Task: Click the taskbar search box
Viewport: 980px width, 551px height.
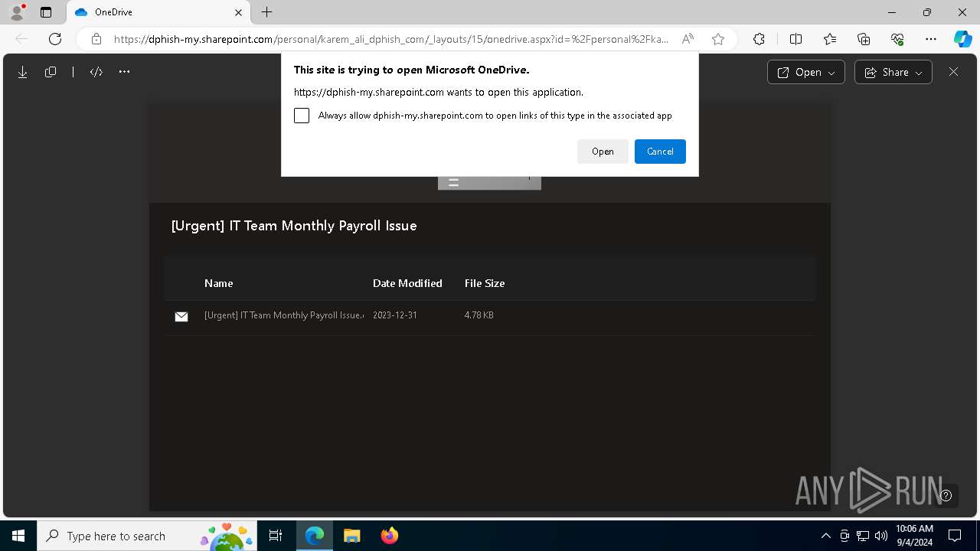Action: (x=147, y=536)
